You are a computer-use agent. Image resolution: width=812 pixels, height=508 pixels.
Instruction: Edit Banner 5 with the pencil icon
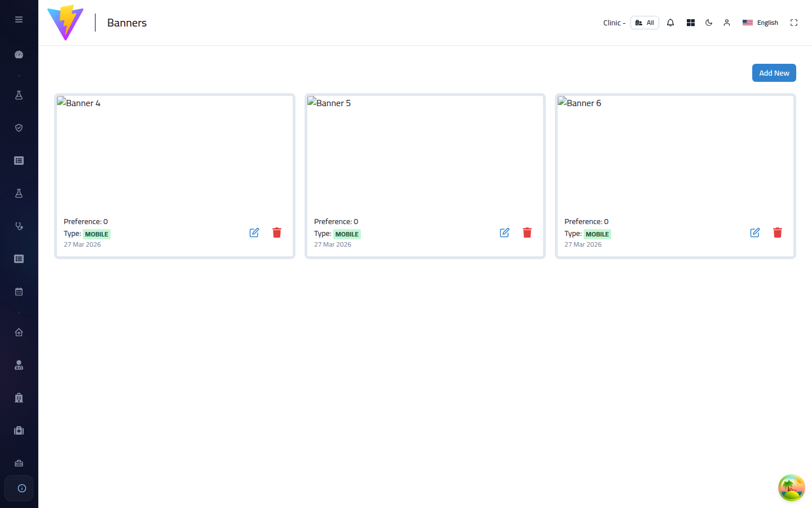pos(505,233)
